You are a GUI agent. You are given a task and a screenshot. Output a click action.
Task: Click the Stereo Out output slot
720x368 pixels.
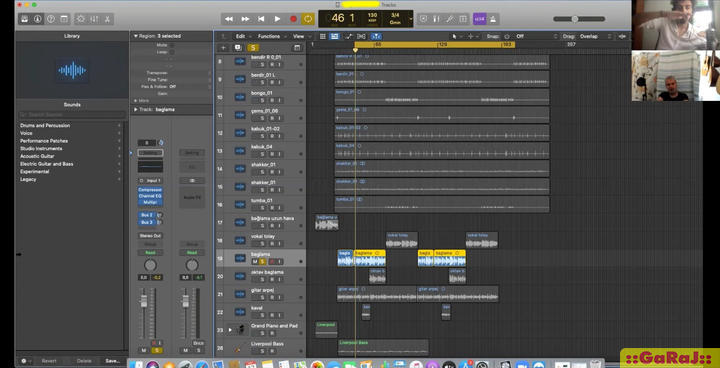pos(150,236)
